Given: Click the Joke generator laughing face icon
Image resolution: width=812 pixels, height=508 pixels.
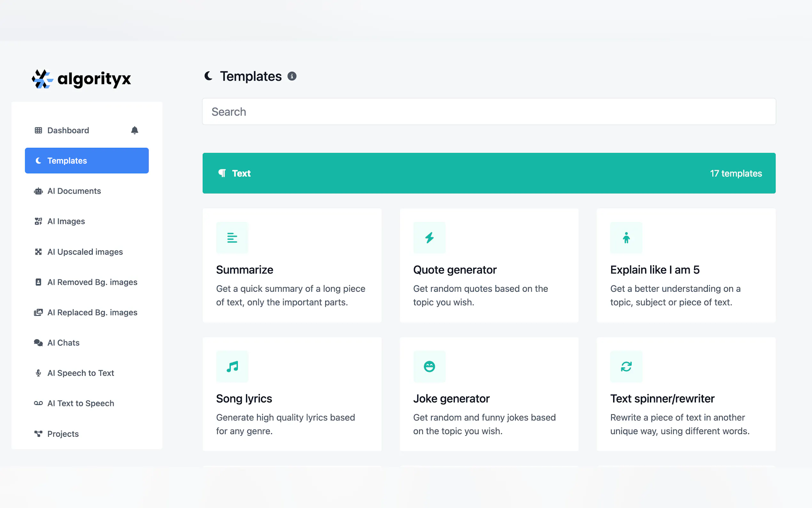Looking at the screenshot, I should pyautogui.click(x=429, y=367).
